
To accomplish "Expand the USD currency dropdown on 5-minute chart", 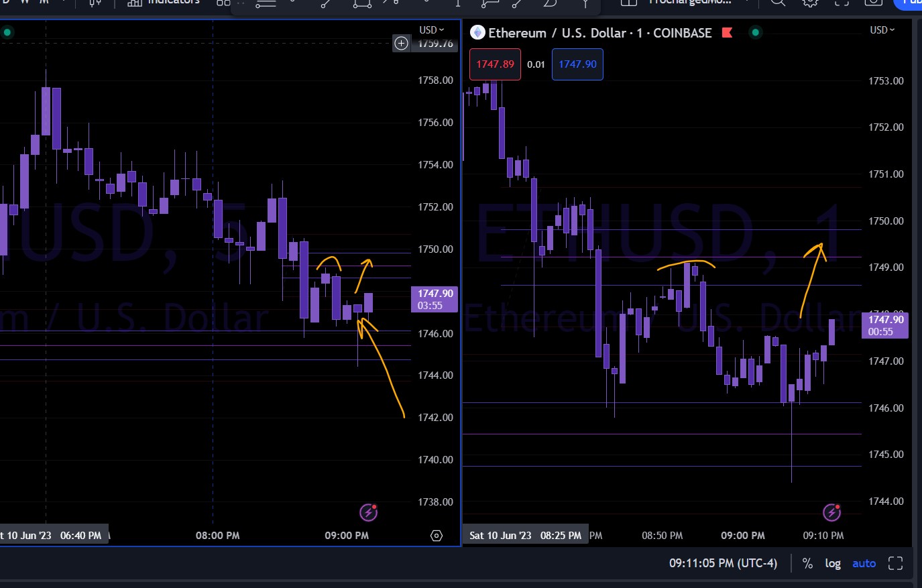I will (x=432, y=30).
